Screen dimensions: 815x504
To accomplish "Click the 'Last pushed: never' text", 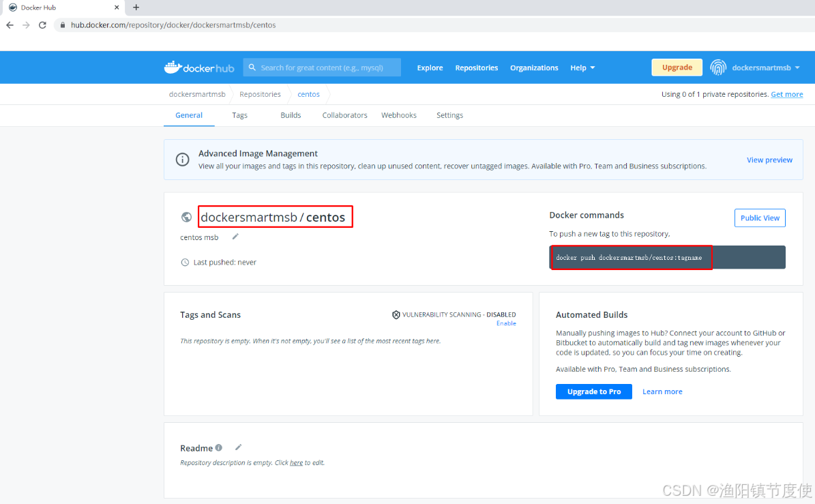I will [224, 263].
